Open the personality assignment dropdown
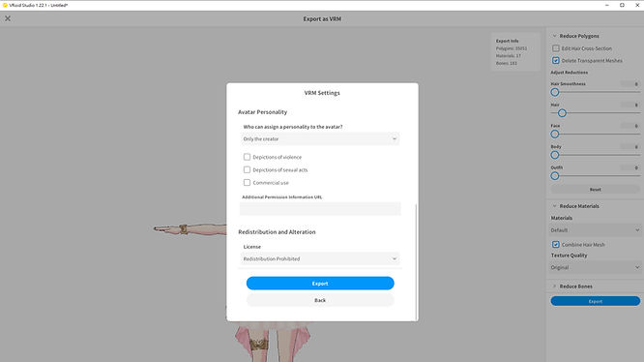 click(320, 138)
